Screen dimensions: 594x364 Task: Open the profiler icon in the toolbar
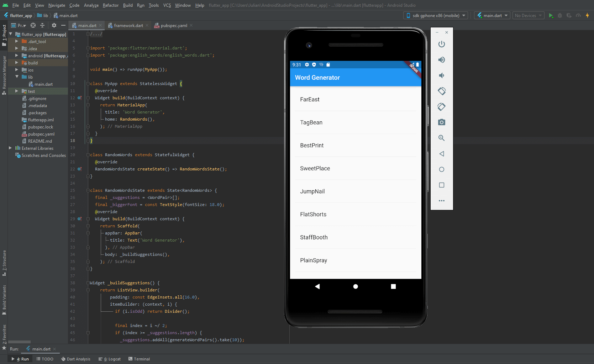click(578, 15)
